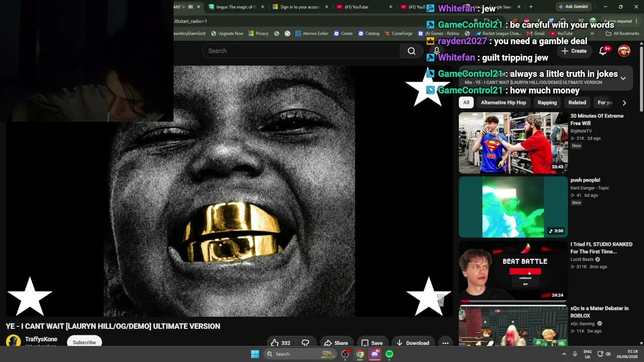Open the Rocket League bookmark
644x362 pixels.
point(498,34)
